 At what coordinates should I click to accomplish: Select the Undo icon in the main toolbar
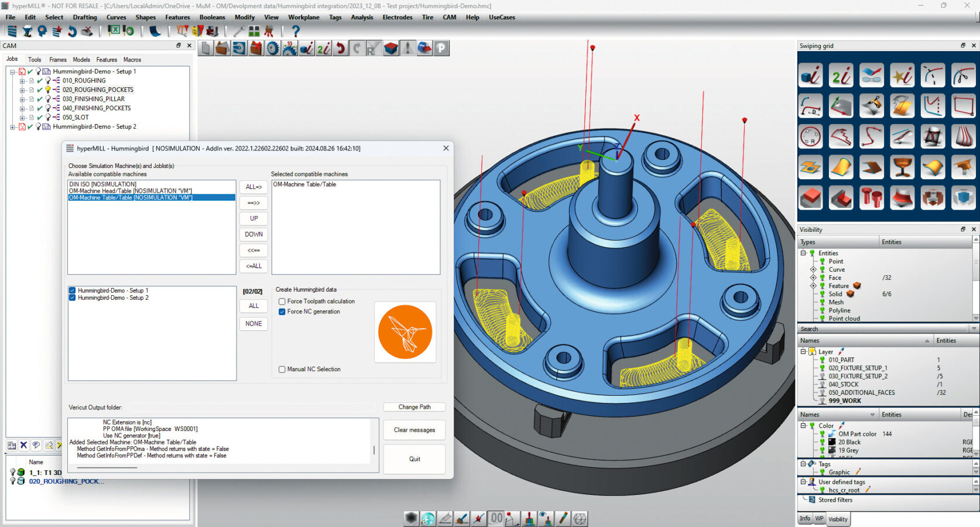72,32
